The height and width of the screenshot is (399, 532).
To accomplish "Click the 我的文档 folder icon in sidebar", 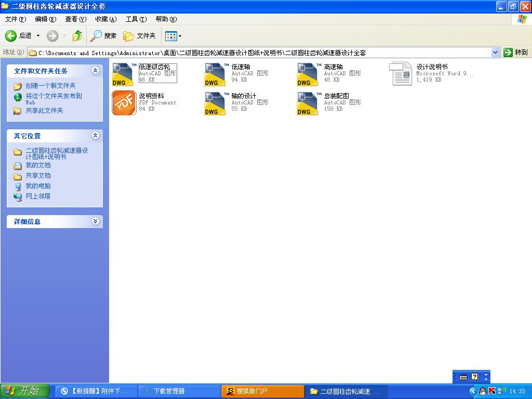I will coord(17,166).
